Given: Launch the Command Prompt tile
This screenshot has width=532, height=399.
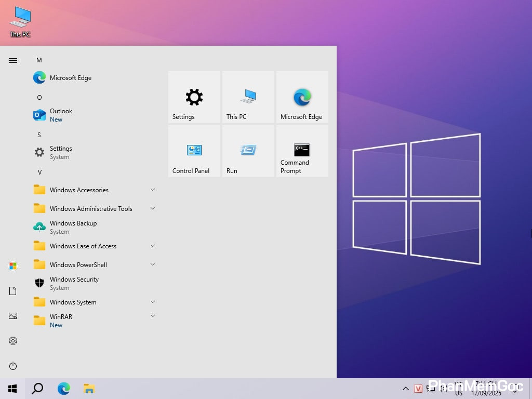Looking at the screenshot, I should (x=302, y=151).
